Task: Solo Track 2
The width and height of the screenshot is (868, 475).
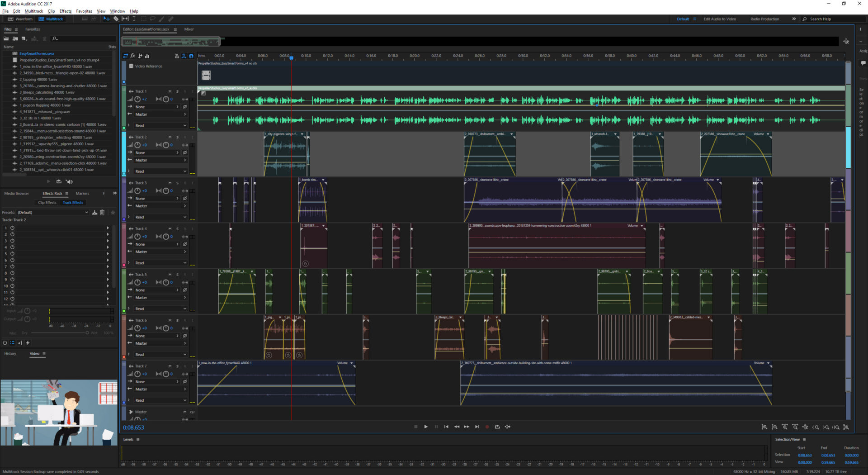Action: point(177,137)
